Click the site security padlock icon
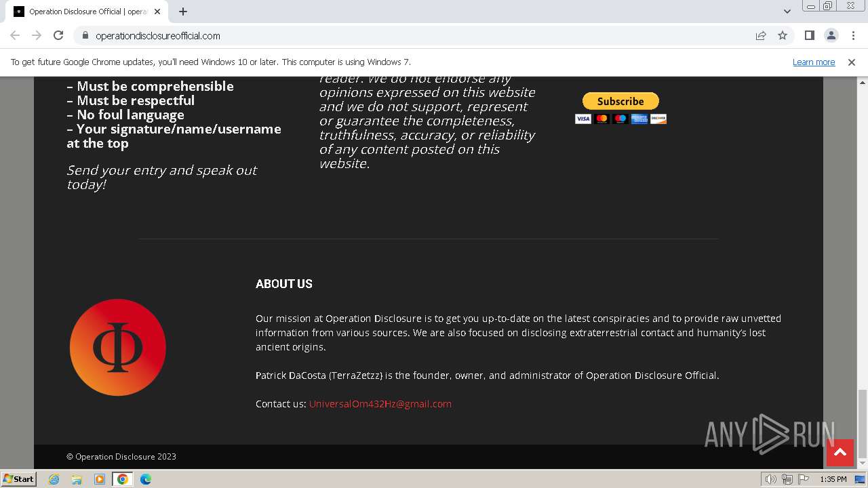 pos(85,35)
